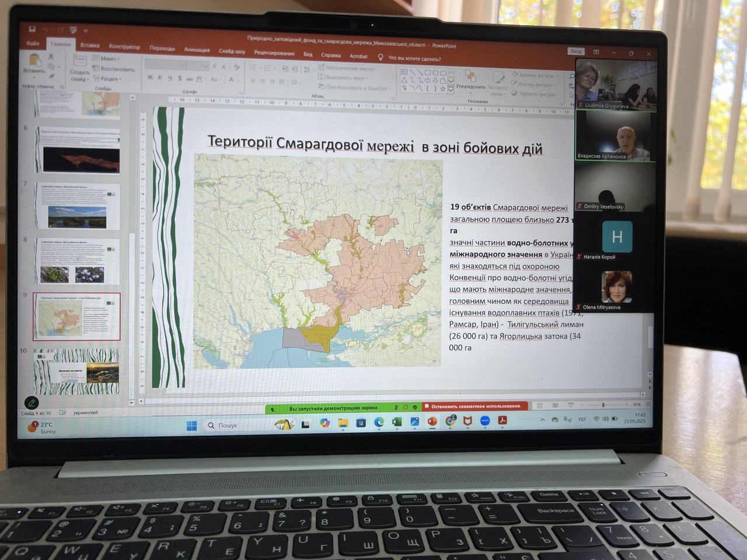
Task: Click the Arrange (Упорядочить) icon
Action: point(470,76)
